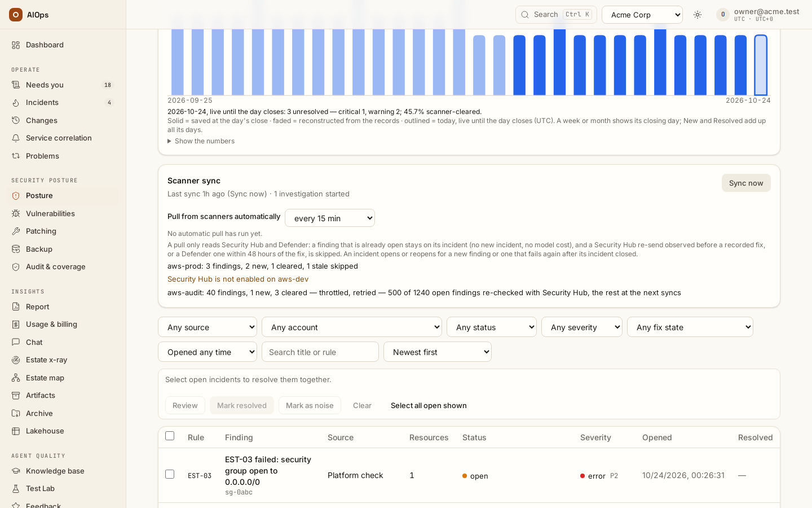Click the '10/24/2026, 00:26:31' opened timestamp
812x508 pixels.
(x=683, y=475)
